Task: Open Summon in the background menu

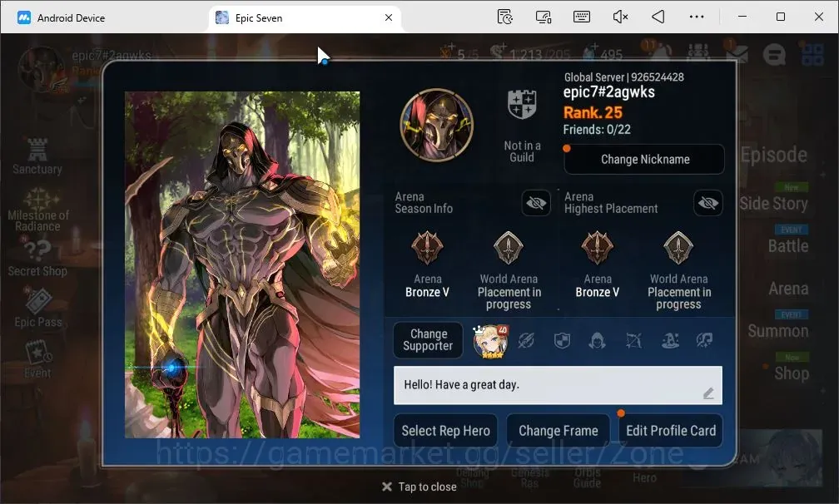Action: [x=778, y=331]
